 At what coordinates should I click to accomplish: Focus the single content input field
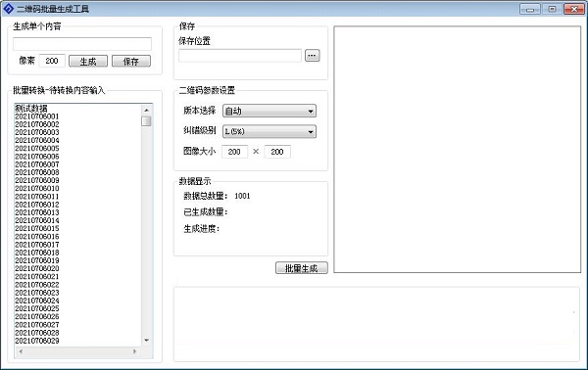[x=82, y=44]
